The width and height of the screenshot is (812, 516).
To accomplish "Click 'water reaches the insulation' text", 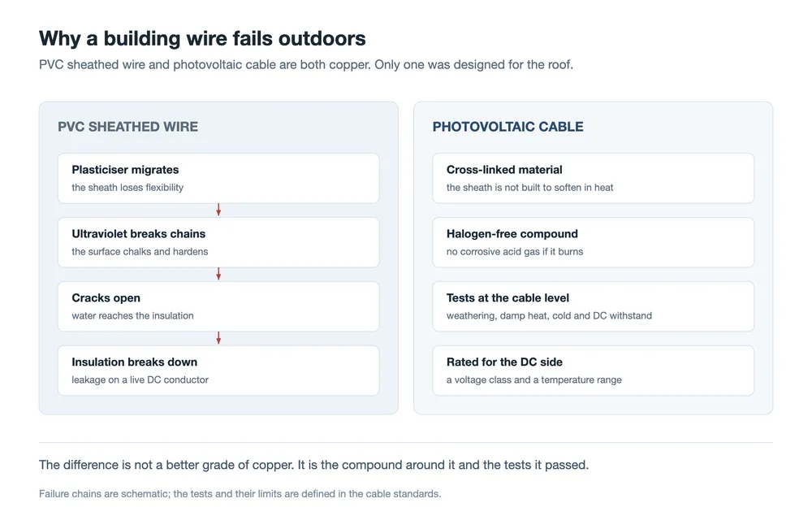I will click(132, 315).
